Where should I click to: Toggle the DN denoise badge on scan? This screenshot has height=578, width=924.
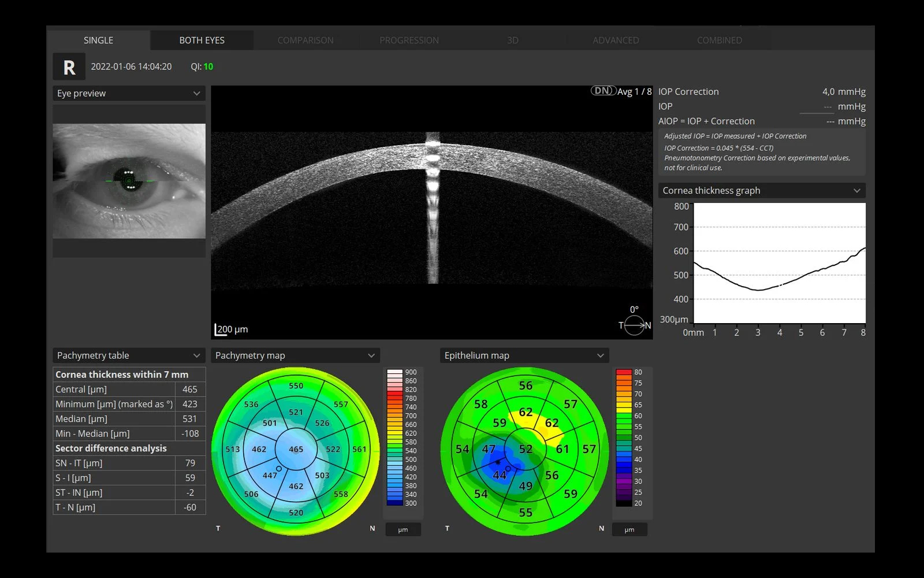(602, 91)
